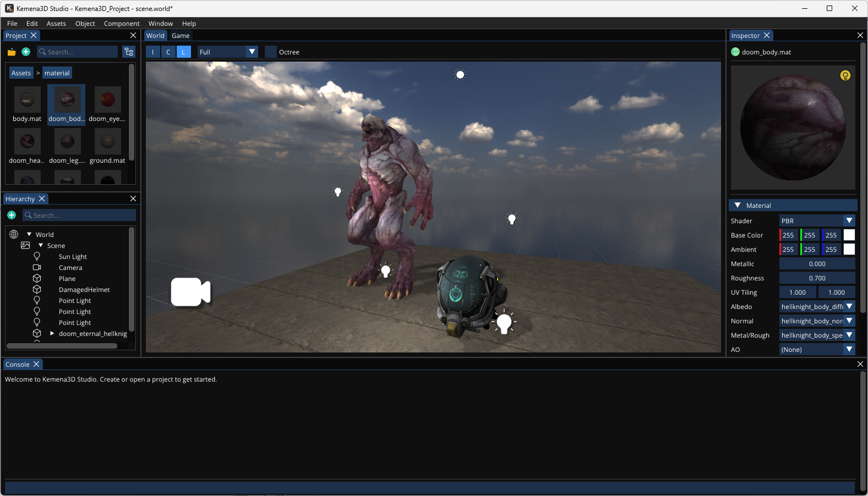Select the Sun Light item in Hierarchy

click(73, 257)
